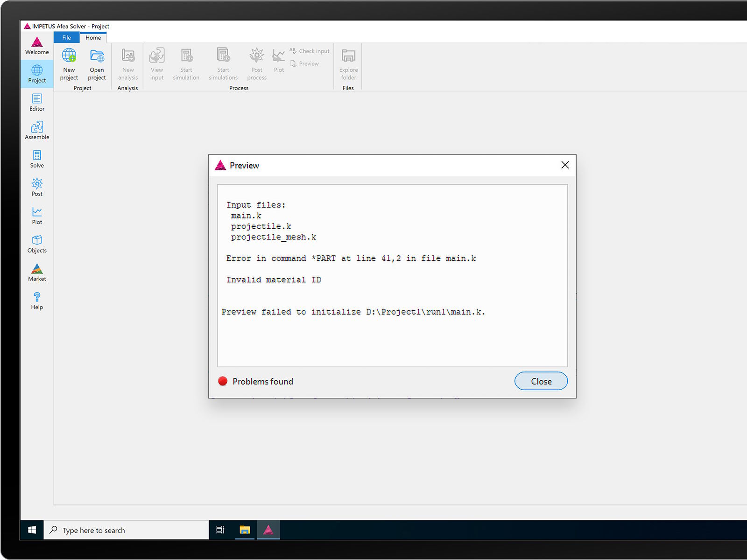Click New analysis ribbon button
This screenshot has width=747, height=560.
tap(128, 64)
